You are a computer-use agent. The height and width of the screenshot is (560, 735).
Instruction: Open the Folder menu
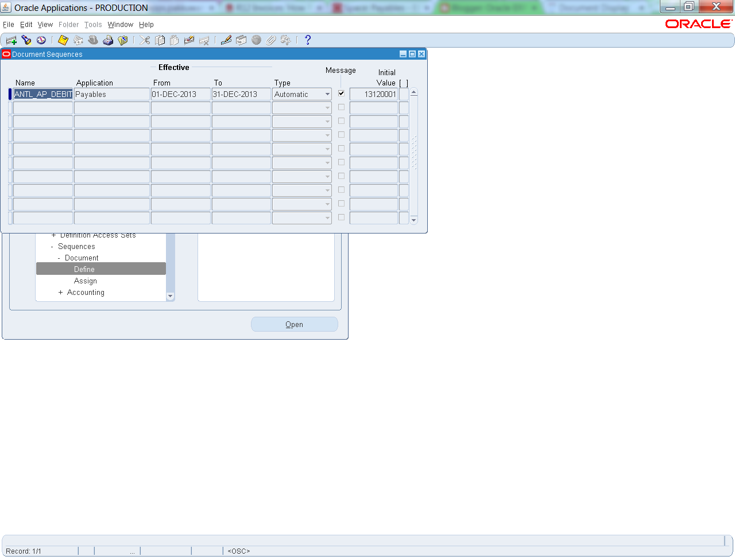69,25
